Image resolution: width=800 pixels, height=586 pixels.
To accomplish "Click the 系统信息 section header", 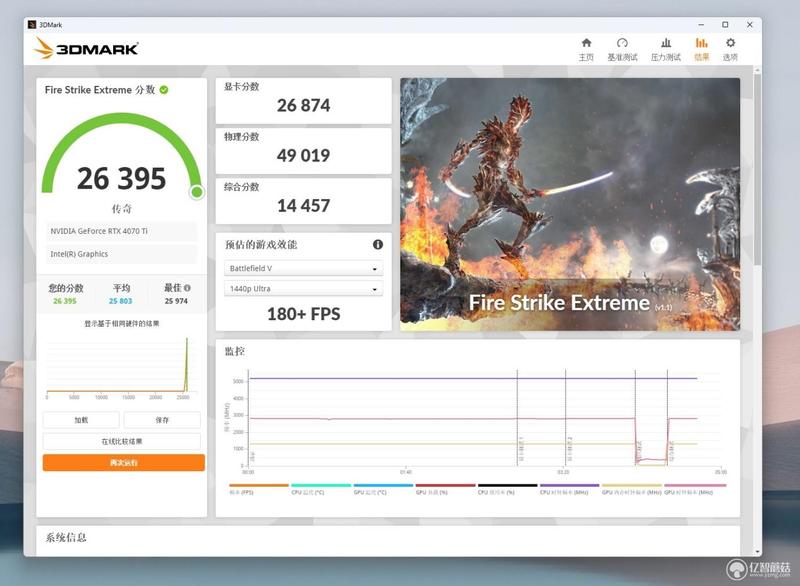I will pyautogui.click(x=66, y=537).
